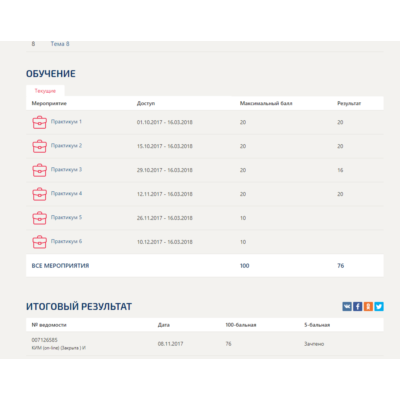Click the Зачтено grade value

314,344
